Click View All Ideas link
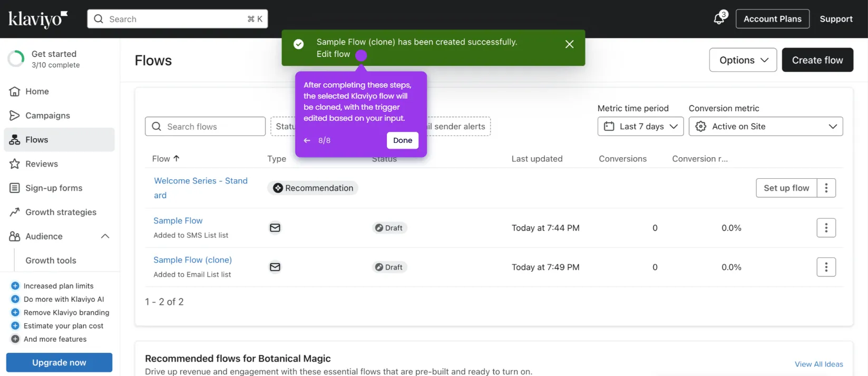The width and height of the screenshot is (868, 376). tap(819, 364)
